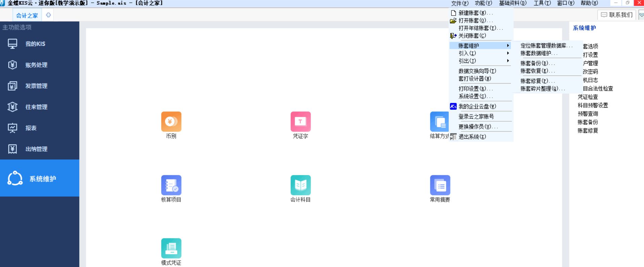This screenshot has height=267, width=644.
Task: Select 定位账套管理数据库 in the submenu
Action: (x=546, y=45)
